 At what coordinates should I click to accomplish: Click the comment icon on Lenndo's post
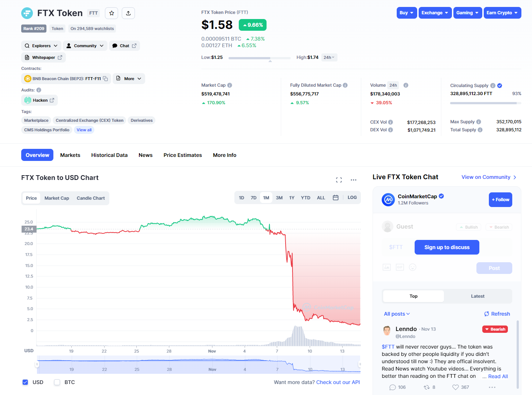pos(393,387)
